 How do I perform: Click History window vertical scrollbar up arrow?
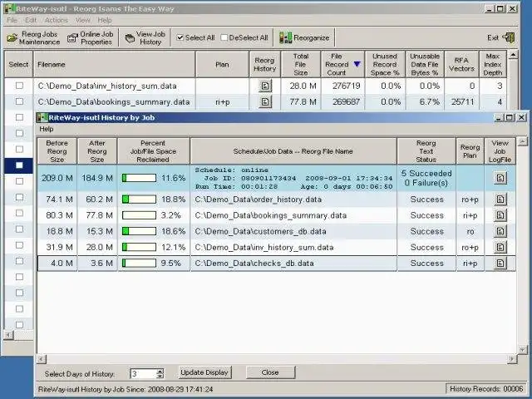tap(523, 142)
